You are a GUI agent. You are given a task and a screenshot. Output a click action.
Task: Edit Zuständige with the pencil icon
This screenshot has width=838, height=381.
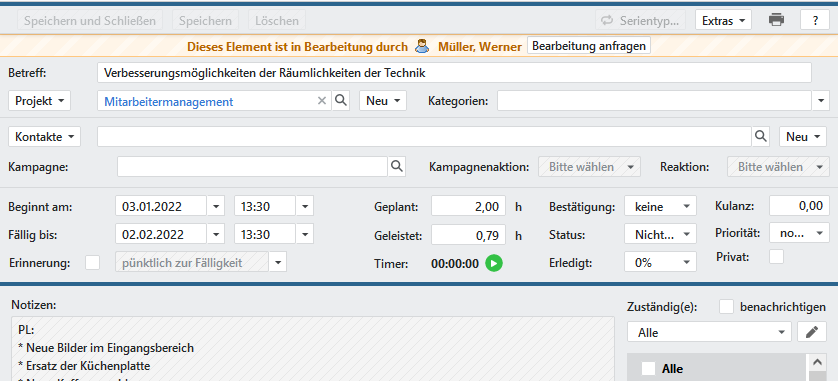point(812,332)
